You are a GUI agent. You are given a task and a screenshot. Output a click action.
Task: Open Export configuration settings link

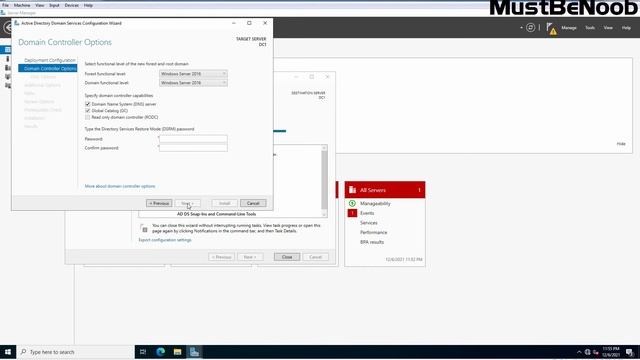(x=165, y=240)
